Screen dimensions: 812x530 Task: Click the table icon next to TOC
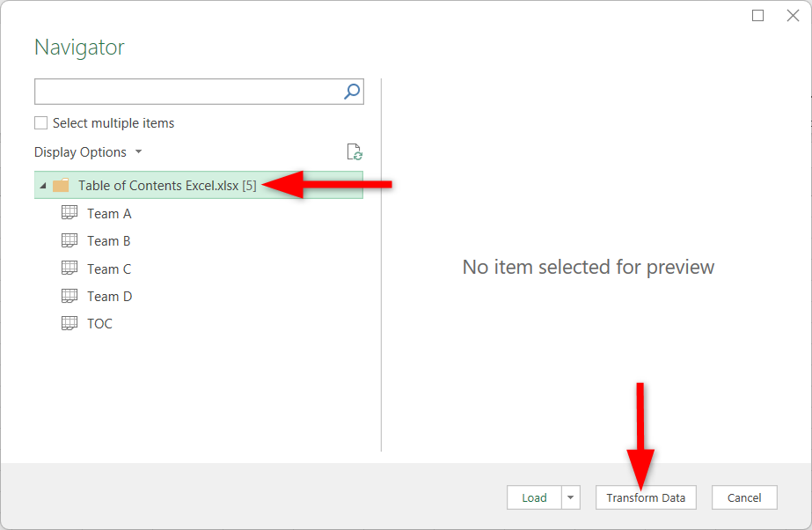tap(69, 322)
